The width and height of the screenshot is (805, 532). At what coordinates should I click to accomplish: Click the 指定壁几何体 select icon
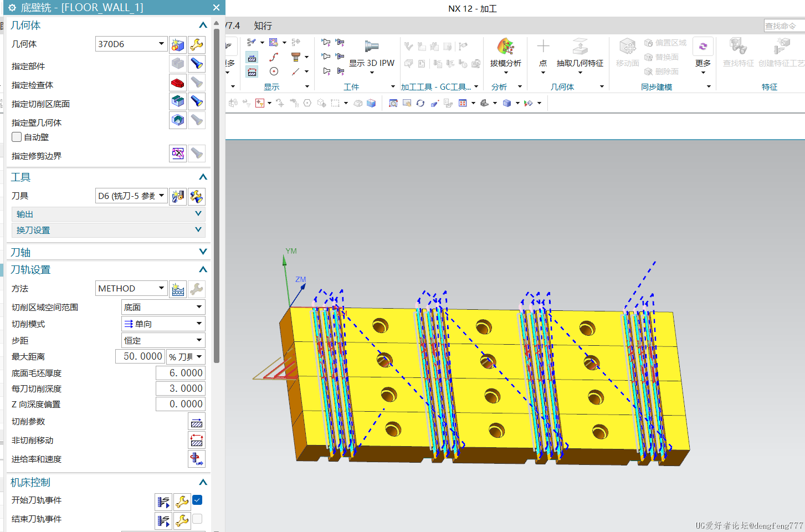click(178, 120)
